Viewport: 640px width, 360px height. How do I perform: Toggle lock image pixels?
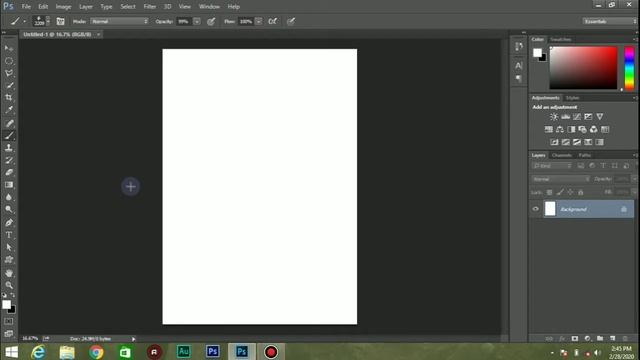tap(560, 192)
